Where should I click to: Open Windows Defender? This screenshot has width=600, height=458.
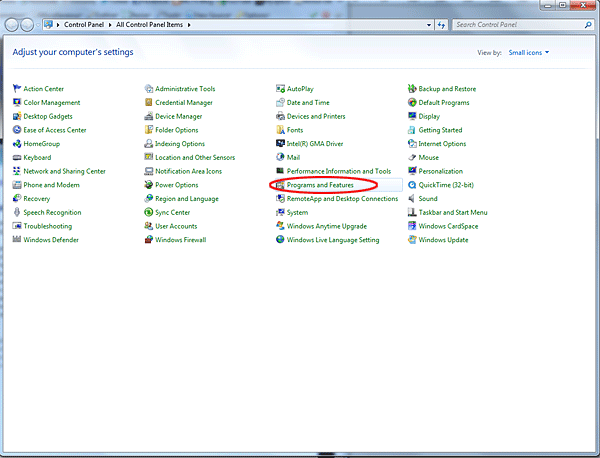[x=51, y=240]
